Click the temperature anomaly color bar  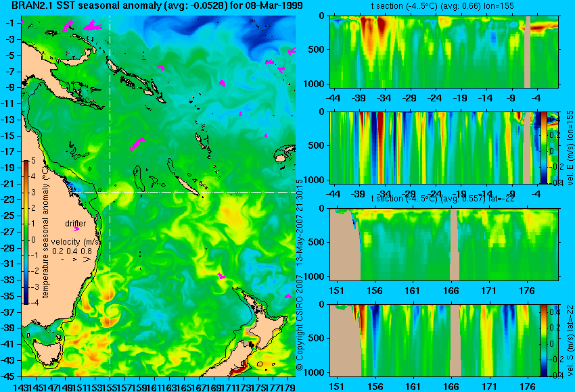click(x=26, y=232)
